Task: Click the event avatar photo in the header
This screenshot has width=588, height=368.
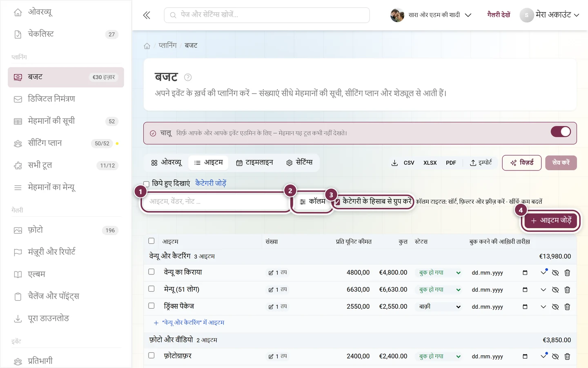Action: coord(397,15)
